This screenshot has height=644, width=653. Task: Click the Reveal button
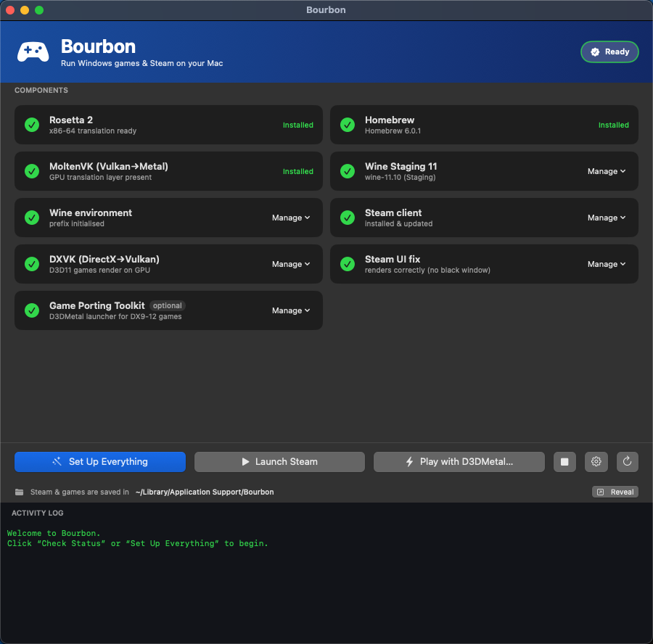[x=615, y=492]
